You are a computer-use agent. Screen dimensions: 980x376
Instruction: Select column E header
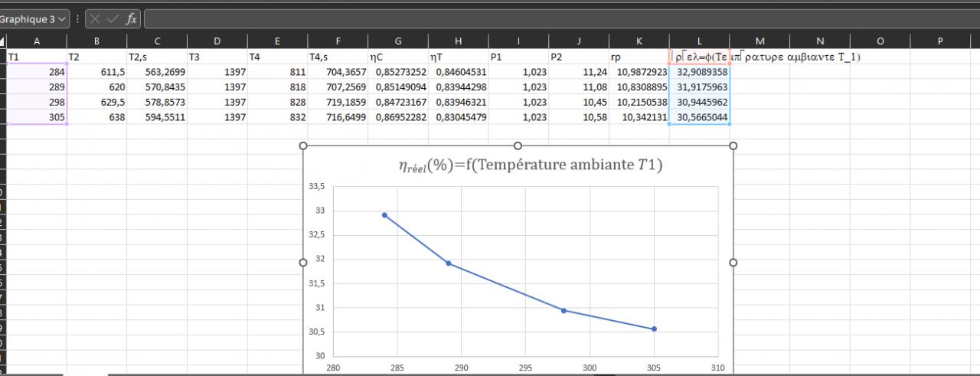(277, 41)
